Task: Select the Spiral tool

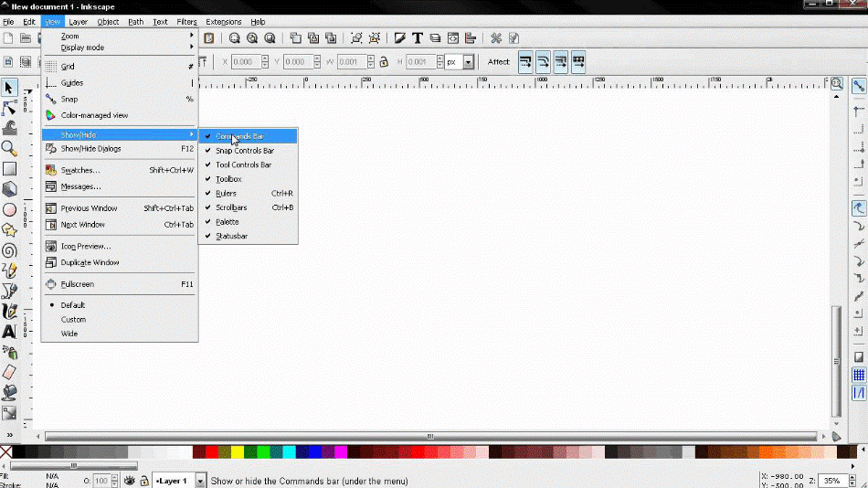Action: (x=9, y=250)
